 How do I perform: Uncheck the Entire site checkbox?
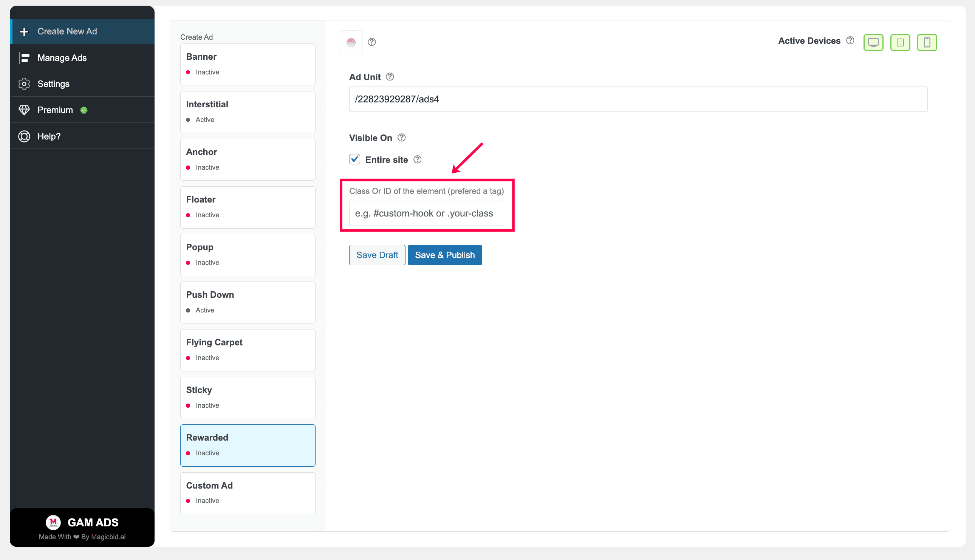click(354, 159)
